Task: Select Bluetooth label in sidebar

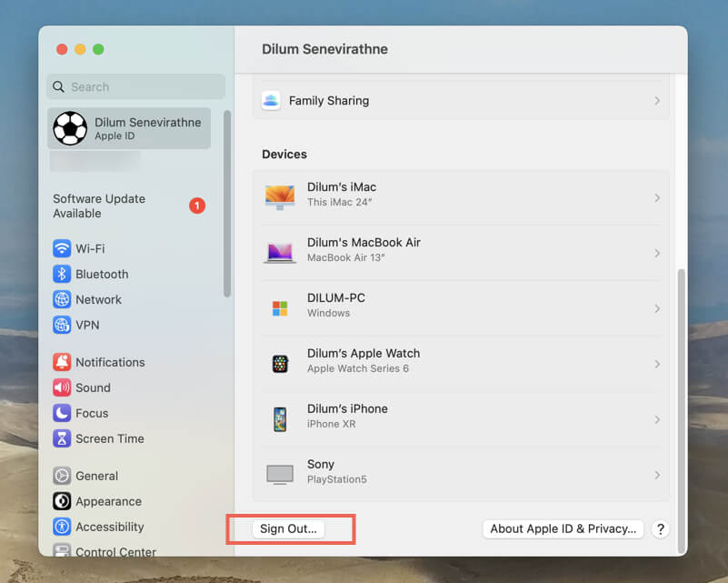Action: [x=102, y=274]
